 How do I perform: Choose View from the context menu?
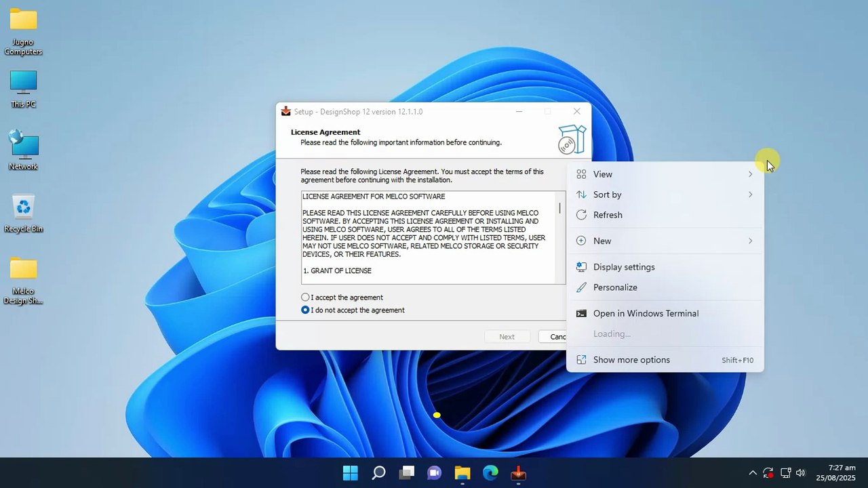(x=665, y=174)
